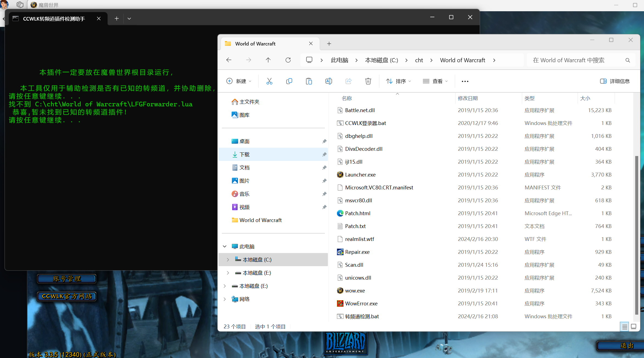Click the CCWLK官方网站 button
644x358 pixels.
[x=67, y=296]
